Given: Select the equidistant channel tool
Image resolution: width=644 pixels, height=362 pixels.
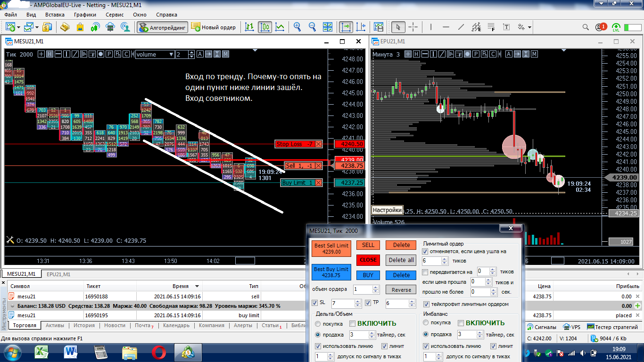Looking at the screenshot, I should [476, 27].
